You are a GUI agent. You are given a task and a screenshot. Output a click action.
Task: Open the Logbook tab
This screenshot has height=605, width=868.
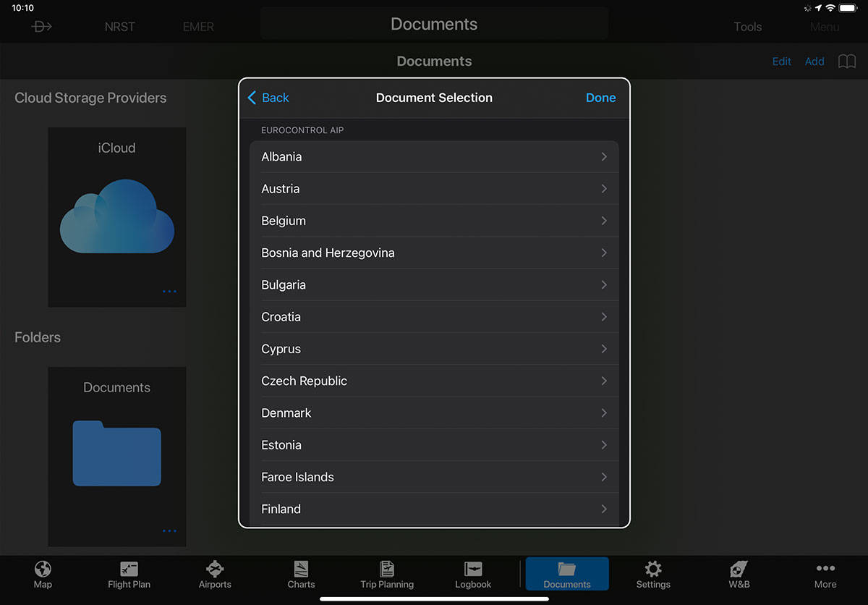click(x=473, y=574)
